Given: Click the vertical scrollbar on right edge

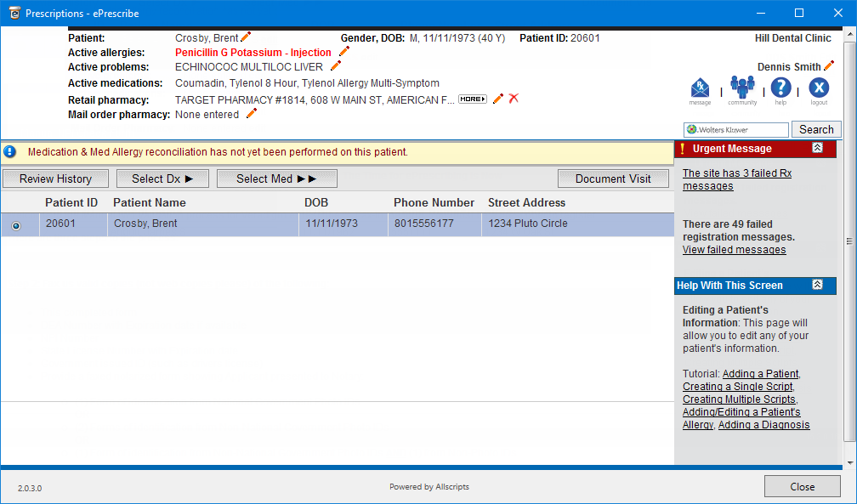Looking at the screenshot, I should [x=850, y=242].
